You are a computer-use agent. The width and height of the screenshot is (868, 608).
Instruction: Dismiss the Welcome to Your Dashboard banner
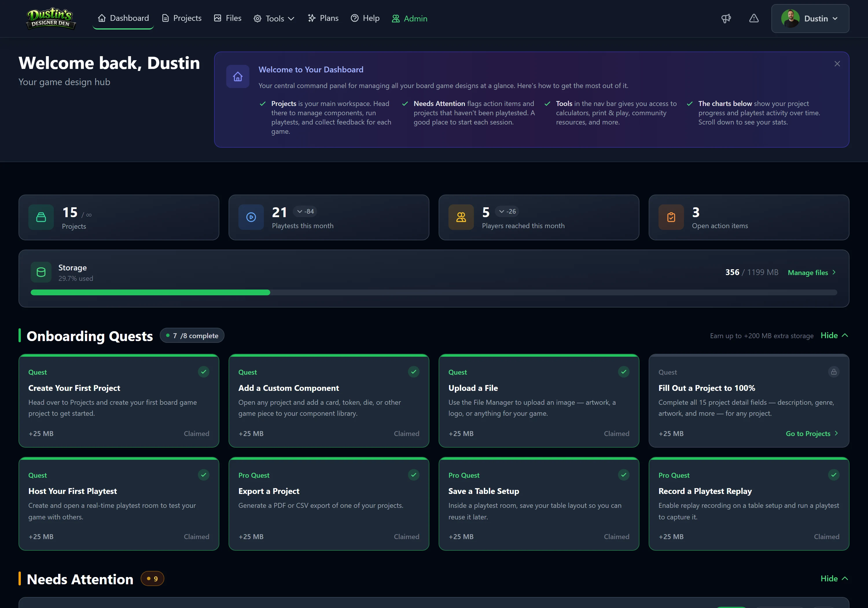pos(837,64)
